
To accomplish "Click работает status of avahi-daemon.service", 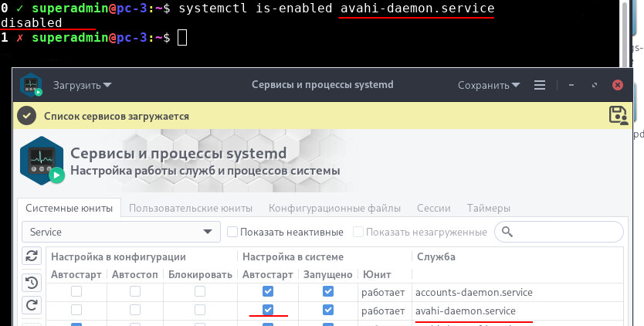I will 383,311.
